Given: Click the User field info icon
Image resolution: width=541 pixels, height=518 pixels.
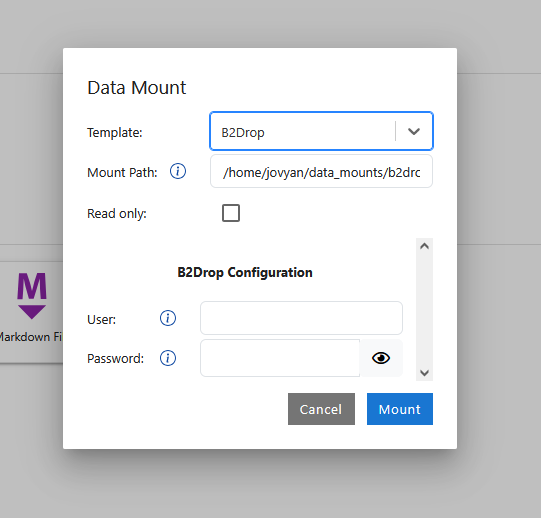Looking at the screenshot, I should click(168, 318).
